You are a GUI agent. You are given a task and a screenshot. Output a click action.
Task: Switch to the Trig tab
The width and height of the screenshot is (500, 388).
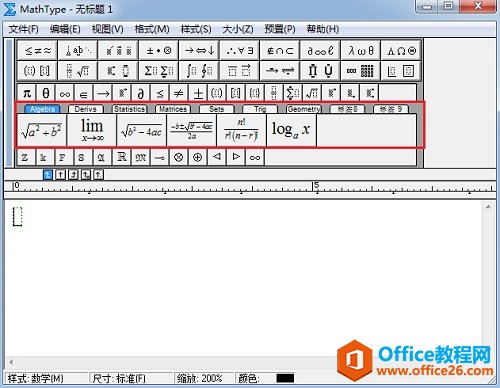click(x=260, y=109)
